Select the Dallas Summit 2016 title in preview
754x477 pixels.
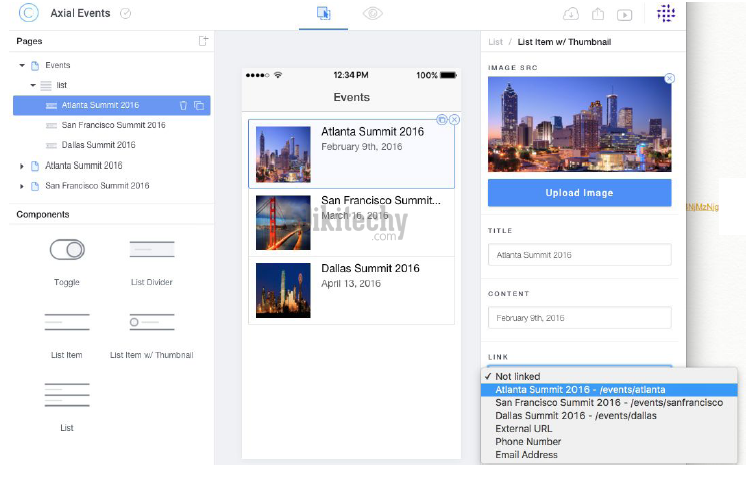[x=370, y=268]
